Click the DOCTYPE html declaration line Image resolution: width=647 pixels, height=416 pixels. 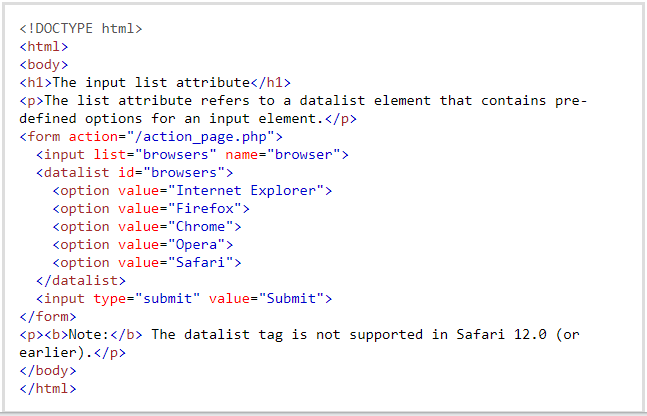pos(81,28)
